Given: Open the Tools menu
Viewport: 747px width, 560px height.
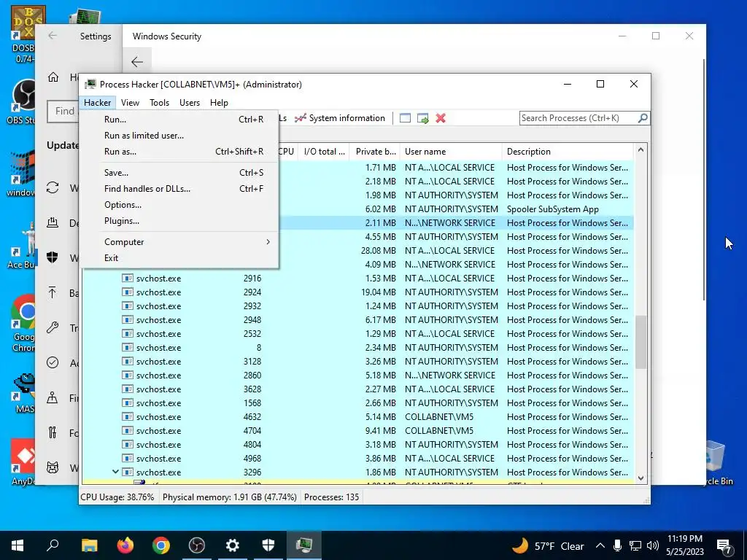Looking at the screenshot, I should click(159, 102).
